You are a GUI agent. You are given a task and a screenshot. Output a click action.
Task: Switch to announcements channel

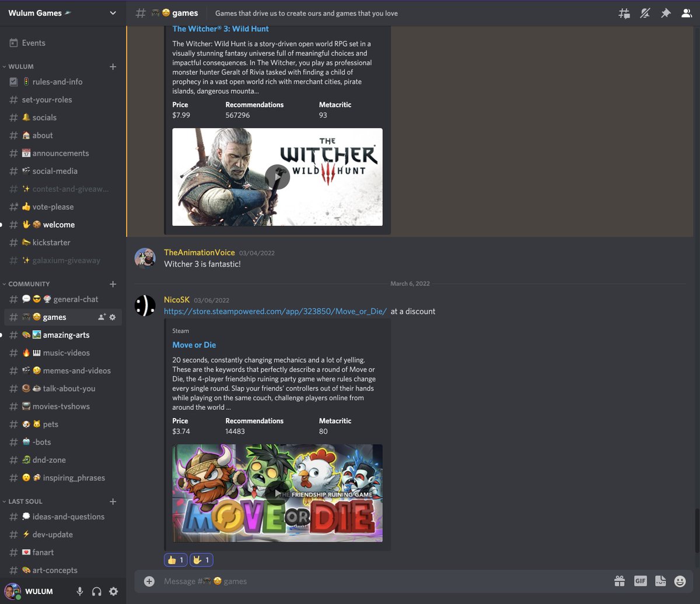(63, 153)
